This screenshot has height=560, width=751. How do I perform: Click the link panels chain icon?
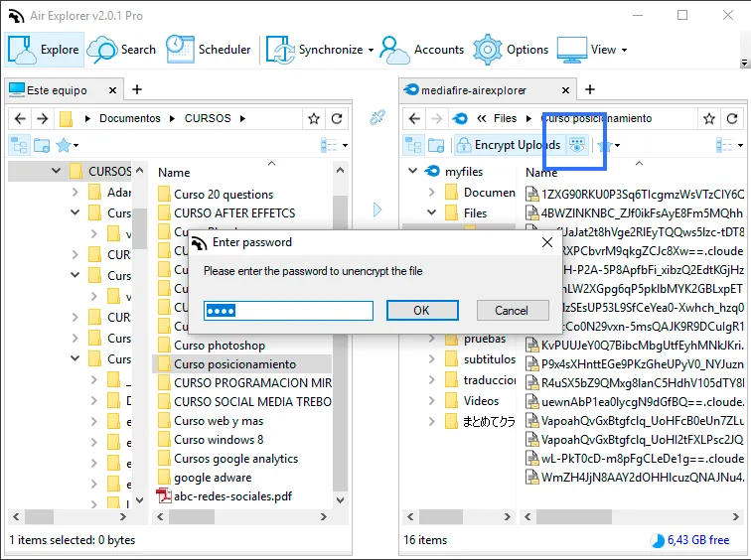377,117
